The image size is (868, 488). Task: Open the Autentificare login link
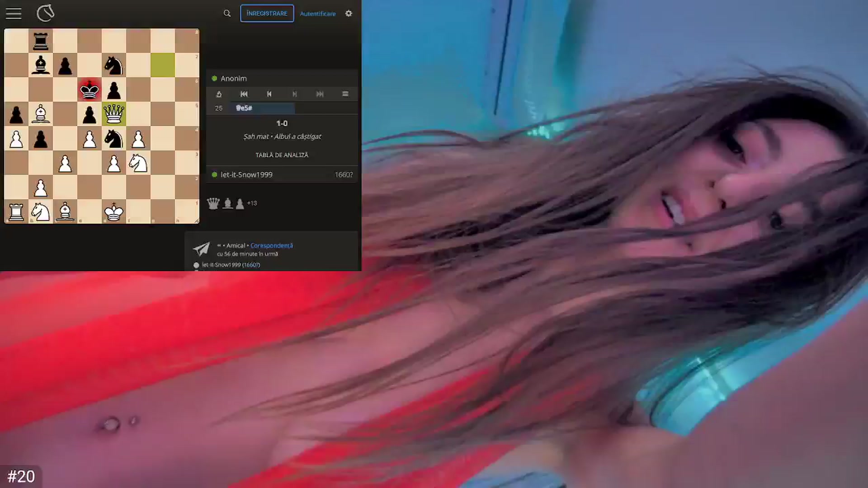point(318,14)
